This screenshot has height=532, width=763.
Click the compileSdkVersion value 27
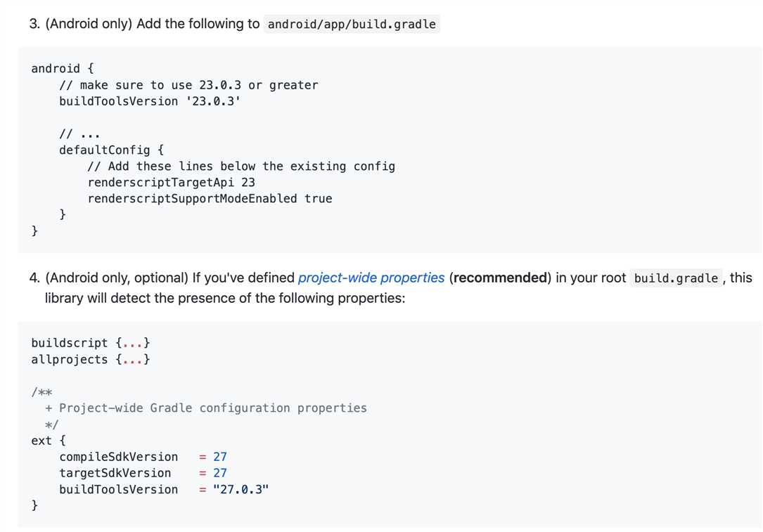point(220,457)
